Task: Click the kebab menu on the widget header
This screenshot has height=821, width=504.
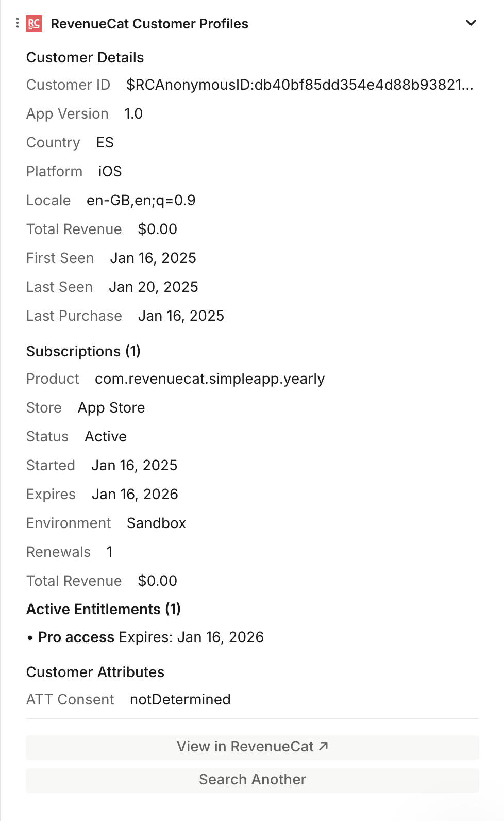Action: (16, 23)
